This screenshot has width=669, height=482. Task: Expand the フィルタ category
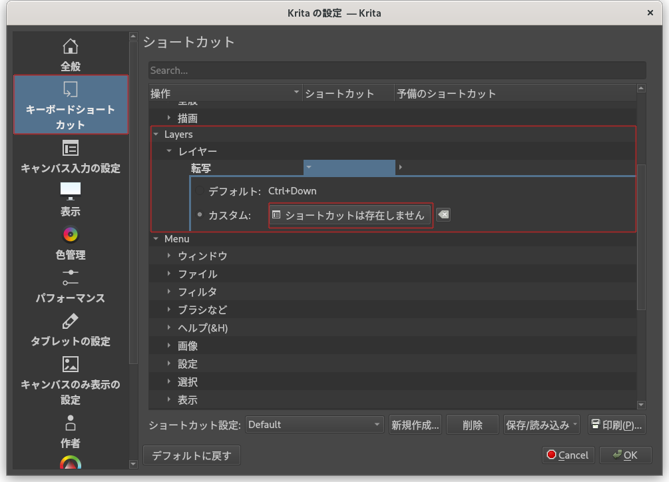tap(169, 291)
